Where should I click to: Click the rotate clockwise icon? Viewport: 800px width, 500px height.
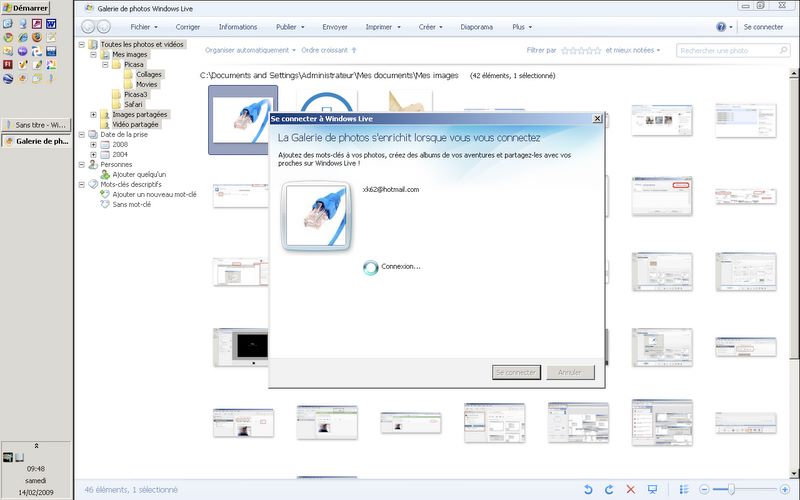[x=609, y=490]
